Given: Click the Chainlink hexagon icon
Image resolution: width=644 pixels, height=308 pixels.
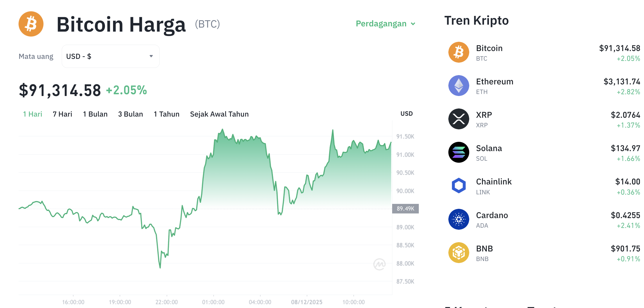Looking at the screenshot, I should pyautogui.click(x=459, y=186).
